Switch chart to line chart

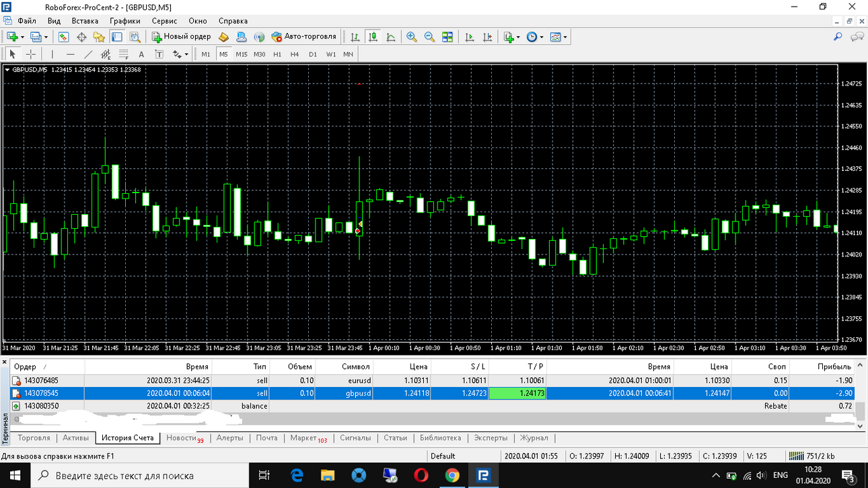pyautogui.click(x=390, y=37)
